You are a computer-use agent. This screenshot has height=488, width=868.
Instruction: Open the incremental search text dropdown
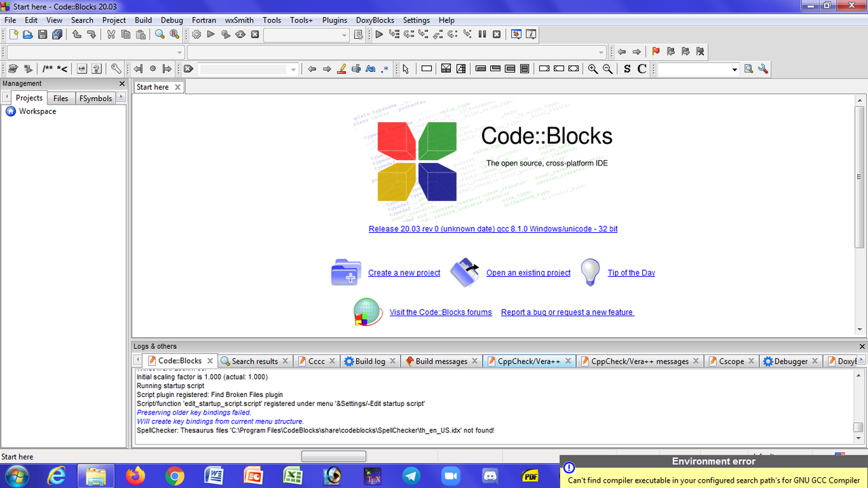pyautogui.click(x=294, y=69)
